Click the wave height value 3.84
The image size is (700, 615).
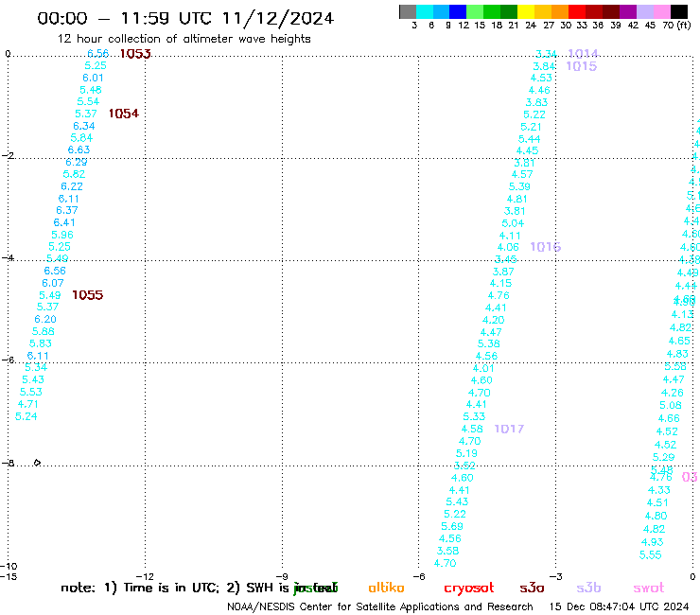point(544,66)
